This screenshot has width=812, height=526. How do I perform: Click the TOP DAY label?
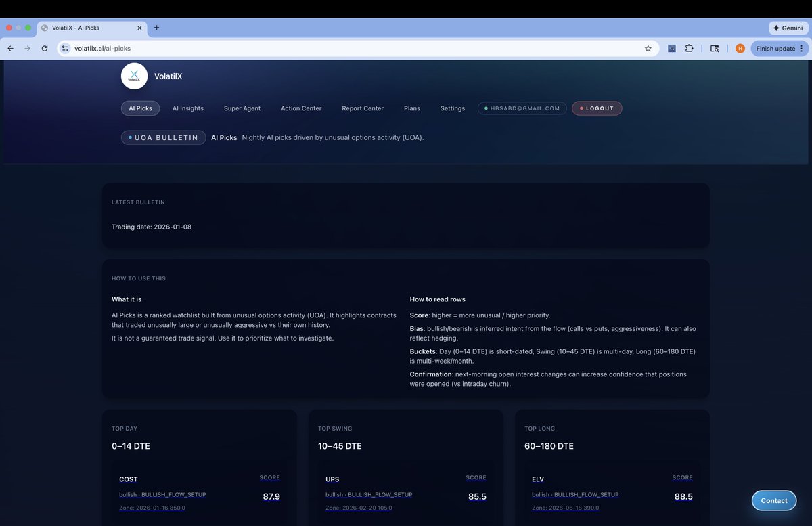pyautogui.click(x=125, y=429)
